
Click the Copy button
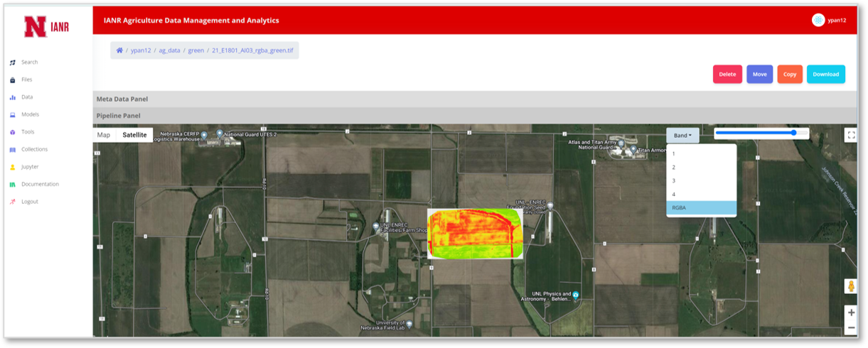point(790,74)
